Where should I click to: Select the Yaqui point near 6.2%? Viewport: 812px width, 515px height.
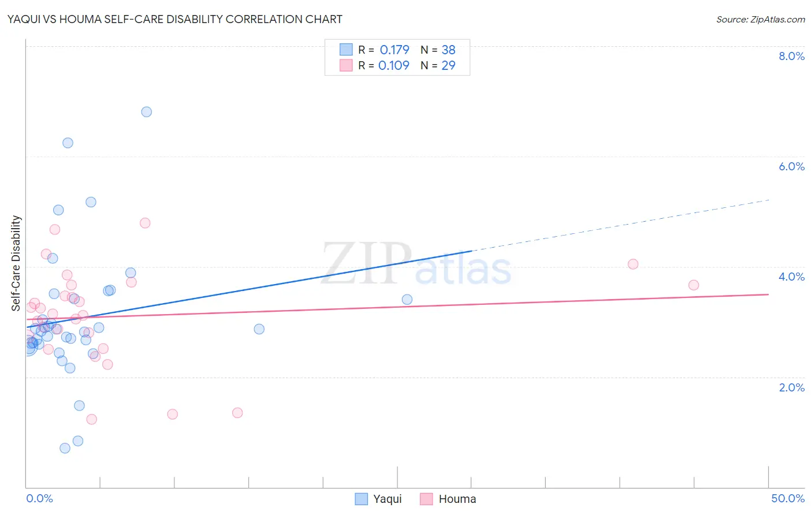click(x=68, y=143)
